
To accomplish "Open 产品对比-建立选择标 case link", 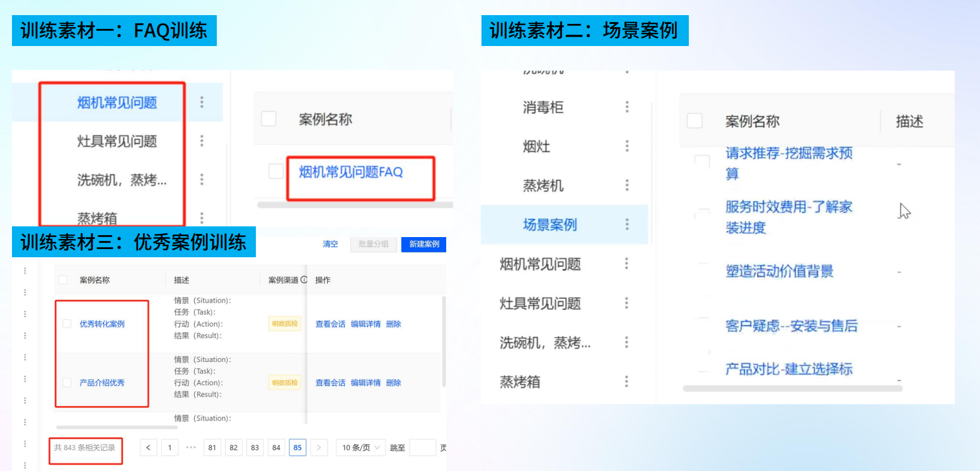I will 789,369.
